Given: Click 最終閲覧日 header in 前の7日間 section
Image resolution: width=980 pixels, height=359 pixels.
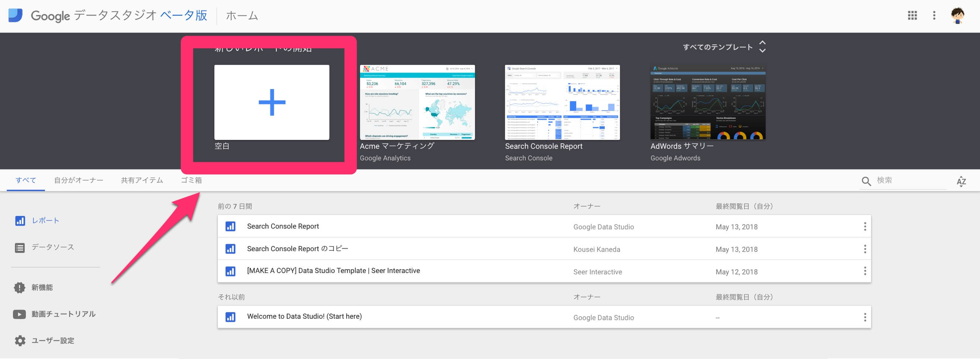Looking at the screenshot, I should click(744, 206).
